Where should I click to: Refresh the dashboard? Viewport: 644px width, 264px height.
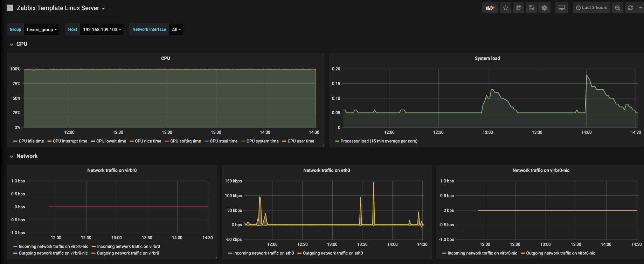[x=630, y=8]
